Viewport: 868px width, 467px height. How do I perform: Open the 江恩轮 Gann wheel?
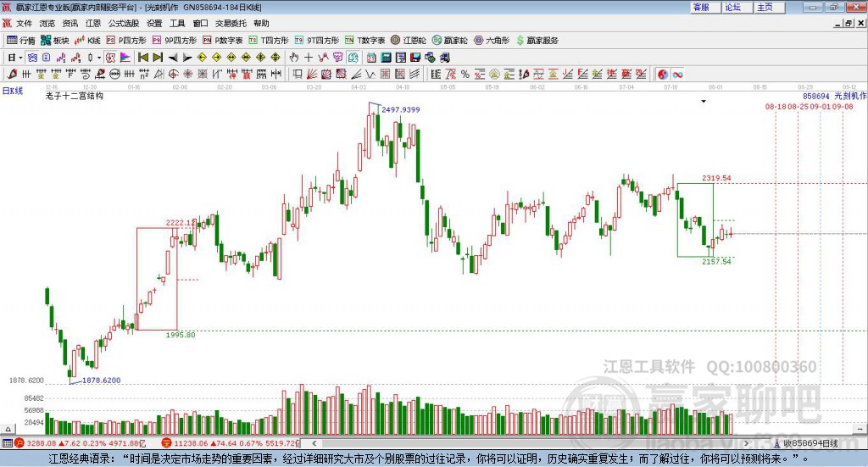pos(409,41)
